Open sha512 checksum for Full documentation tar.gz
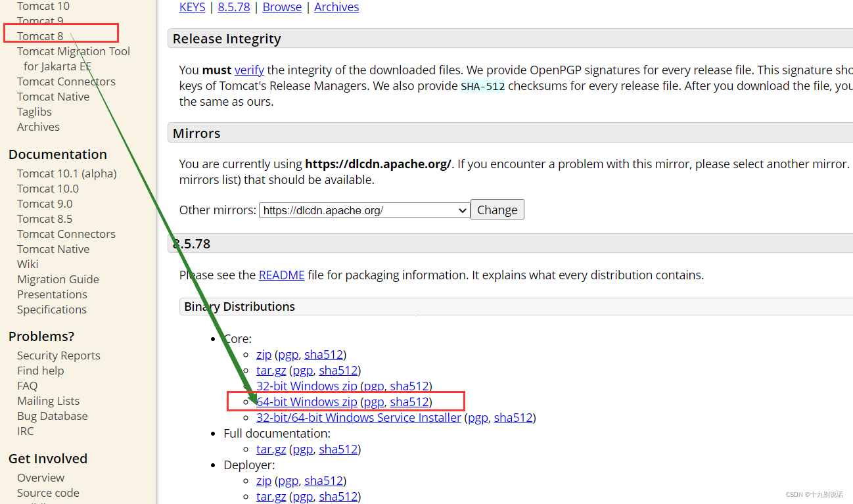The image size is (853, 504). (338, 449)
